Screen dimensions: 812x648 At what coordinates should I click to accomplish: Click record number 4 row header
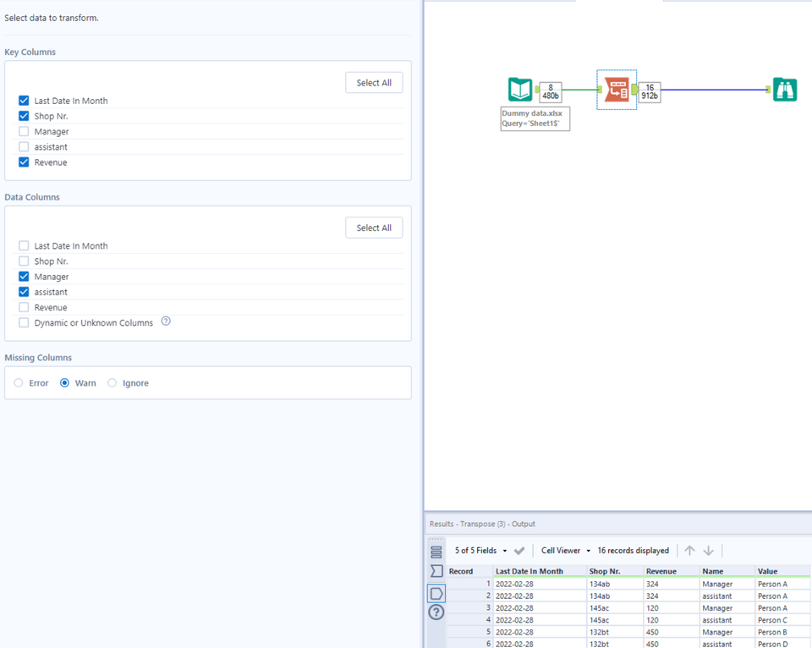pos(469,620)
